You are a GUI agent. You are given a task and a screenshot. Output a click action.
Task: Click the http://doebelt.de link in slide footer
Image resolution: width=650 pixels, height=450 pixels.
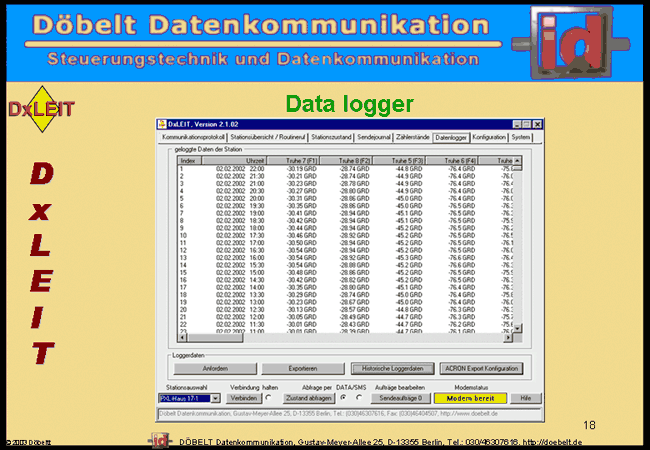pyautogui.click(x=552, y=442)
